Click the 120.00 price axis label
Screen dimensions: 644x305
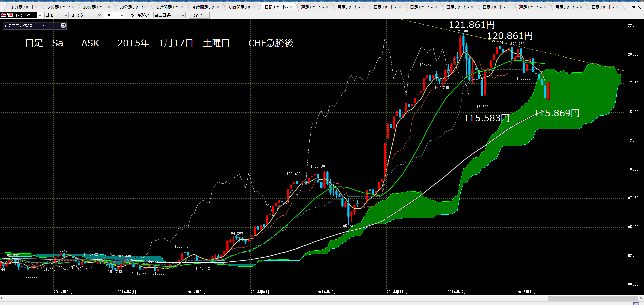(632, 54)
